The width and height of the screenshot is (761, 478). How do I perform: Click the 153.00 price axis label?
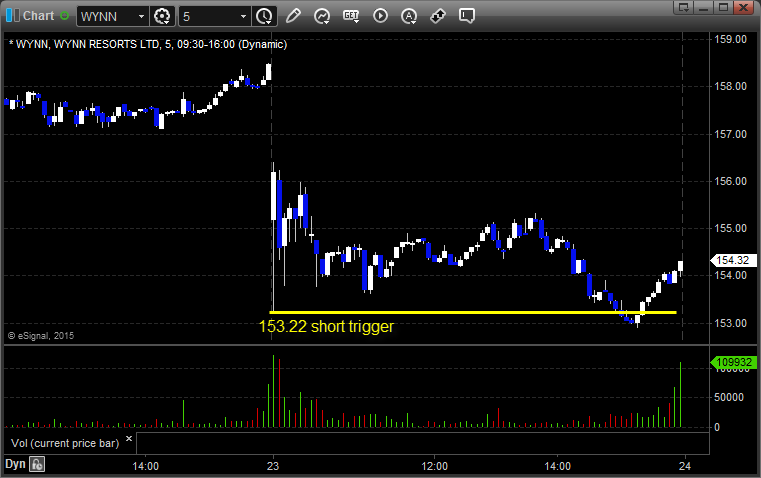(x=730, y=323)
